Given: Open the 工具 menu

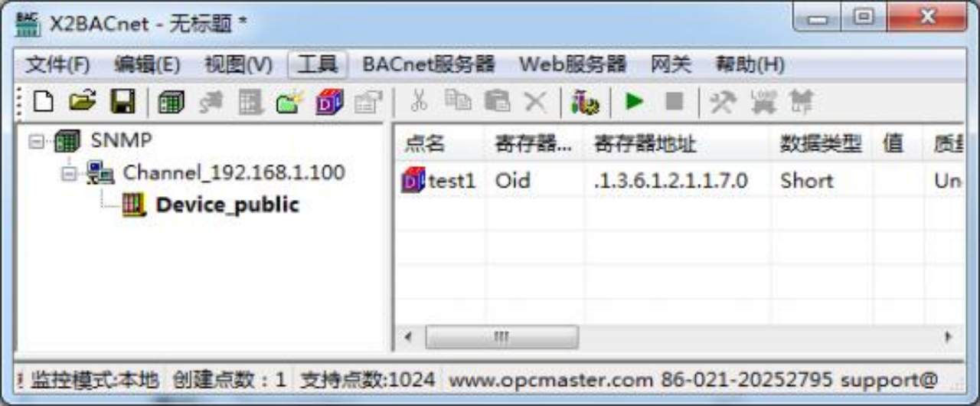Looking at the screenshot, I should (318, 64).
